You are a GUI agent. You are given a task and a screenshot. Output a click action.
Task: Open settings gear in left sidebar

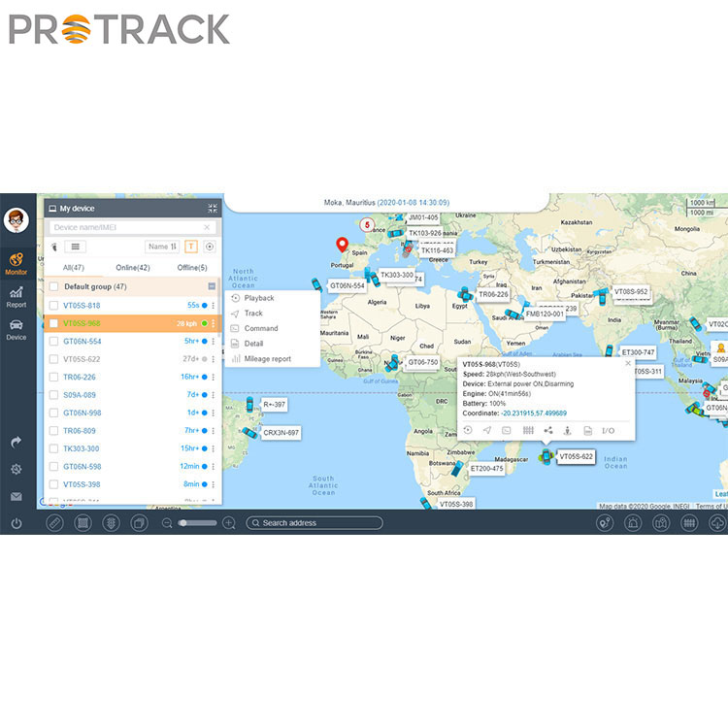coord(17,469)
